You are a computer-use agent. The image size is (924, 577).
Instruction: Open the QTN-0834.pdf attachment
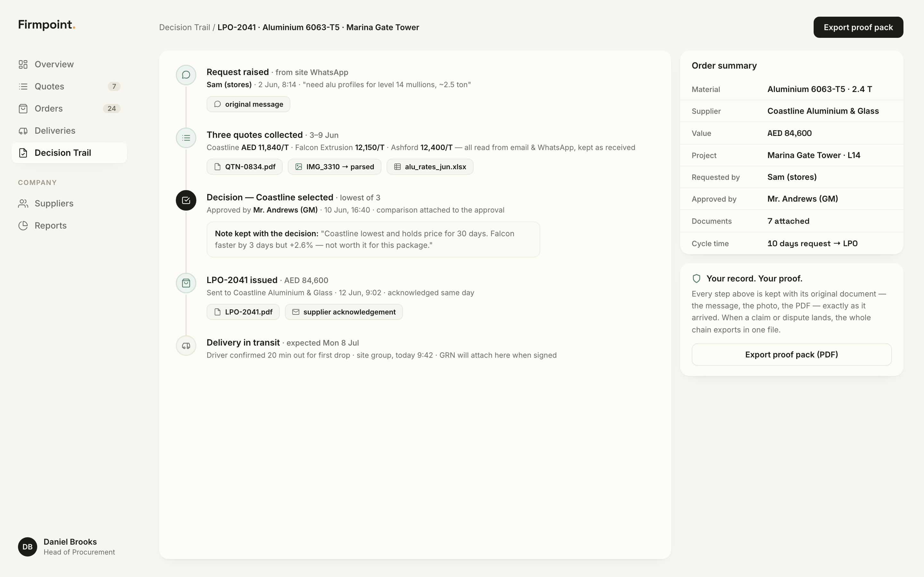(244, 167)
